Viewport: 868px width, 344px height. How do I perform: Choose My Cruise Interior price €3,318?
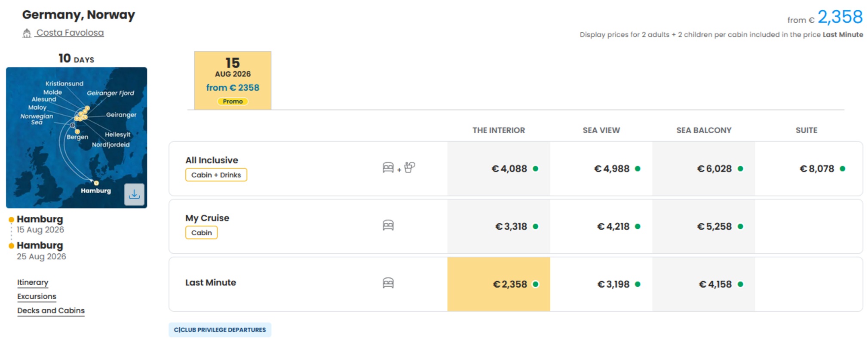coord(499,227)
